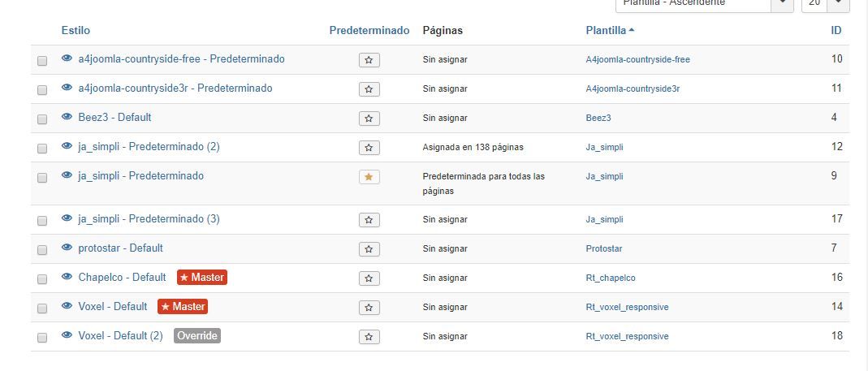
Task: Sort list by Estilo column header
Action: pos(76,31)
